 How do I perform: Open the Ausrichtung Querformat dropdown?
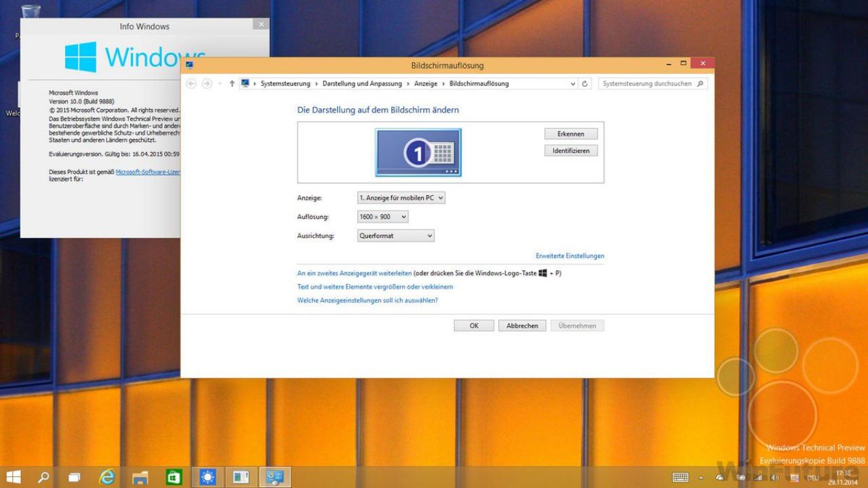396,236
